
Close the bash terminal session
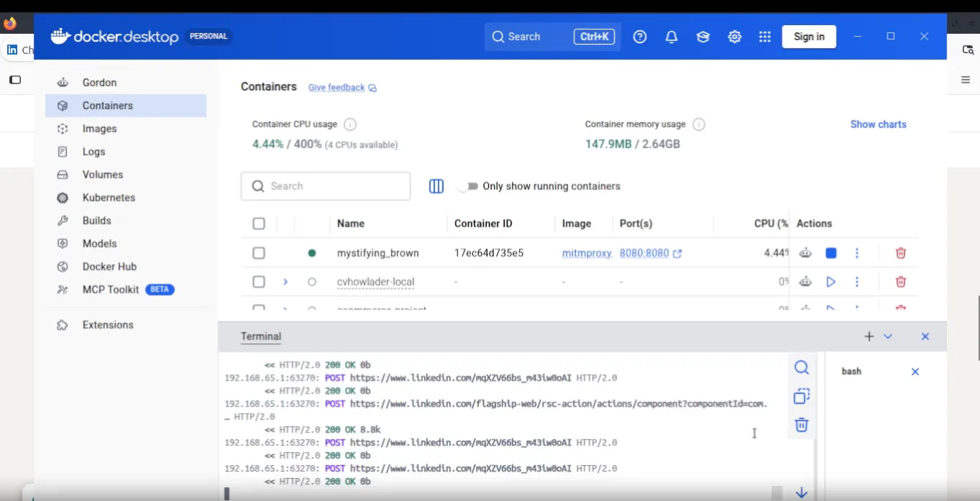point(915,372)
